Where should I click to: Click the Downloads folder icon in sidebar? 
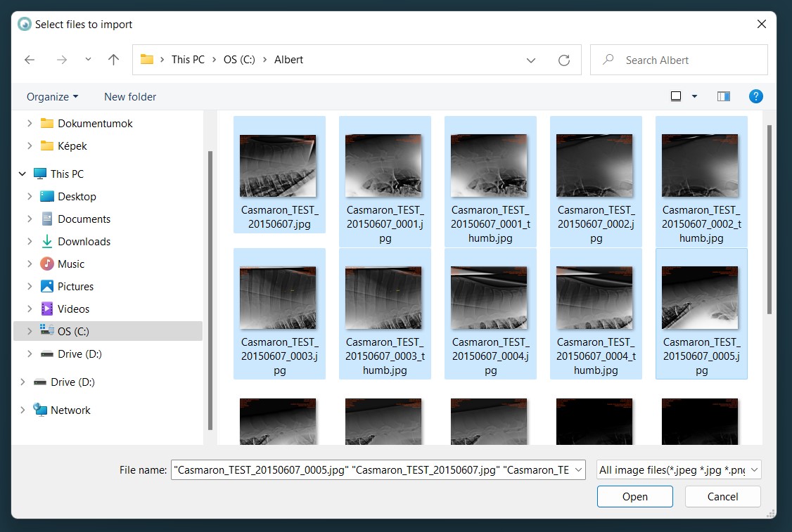click(47, 242)
